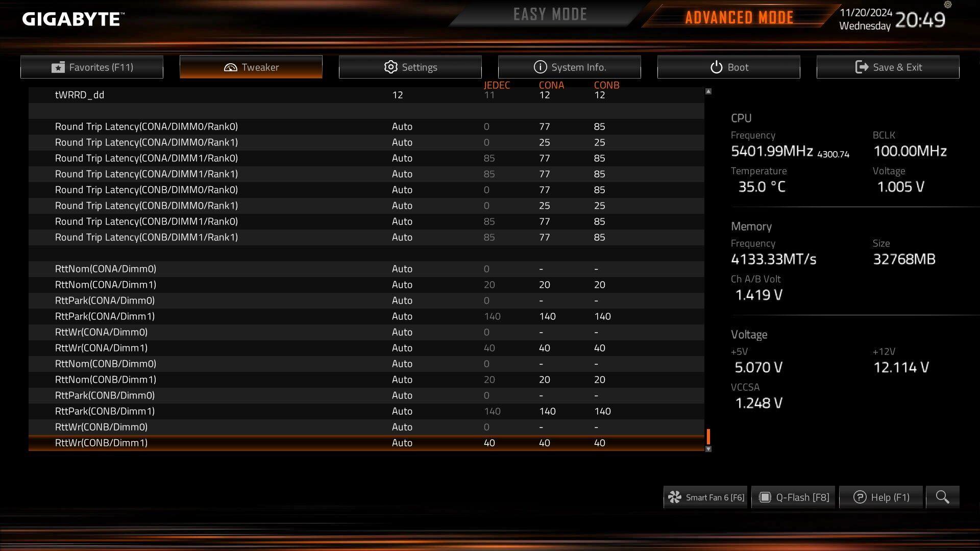Click the Smart Fan 6 fan icon
The height and width of the screenshot is (551, 980).
[675, 497]
